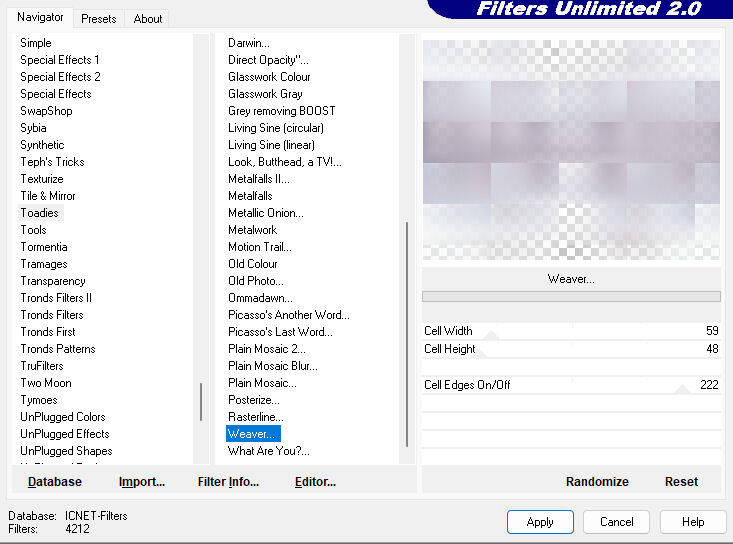
Task: Choose the Posterize... filter
Action: [253, 400]
